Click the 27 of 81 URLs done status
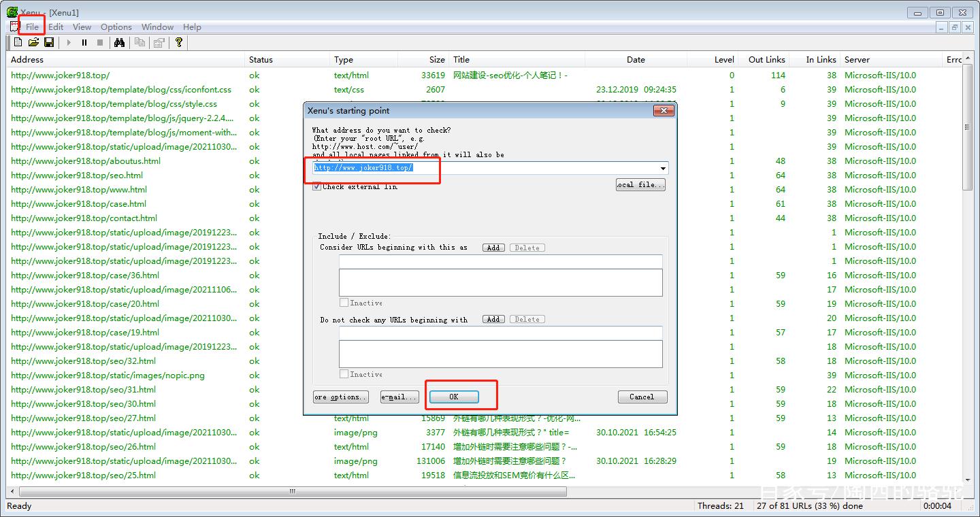The image size is (980, 517). click(x=810, y=506)
